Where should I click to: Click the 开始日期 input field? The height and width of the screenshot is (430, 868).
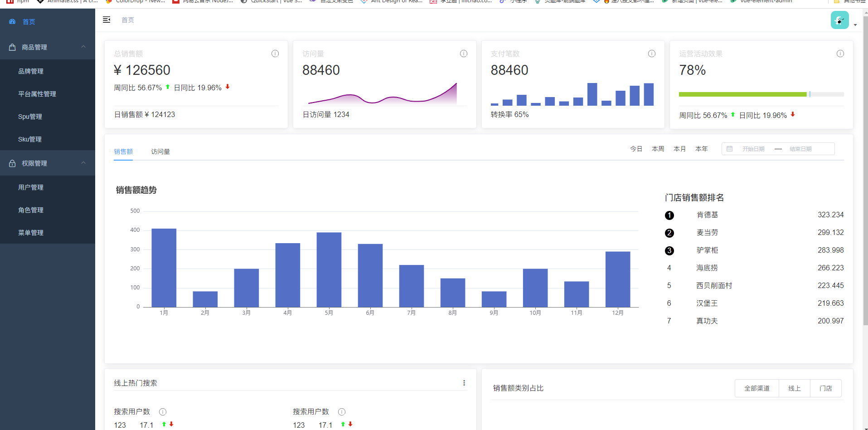pos(753,149)
